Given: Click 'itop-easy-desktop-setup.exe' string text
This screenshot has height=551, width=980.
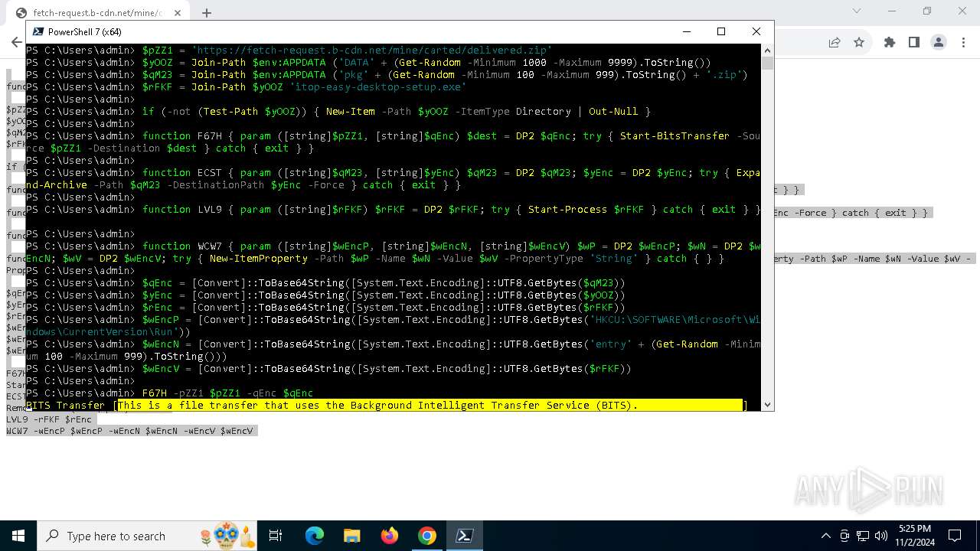Looking at the screenshot, I should tap(378, 86).
